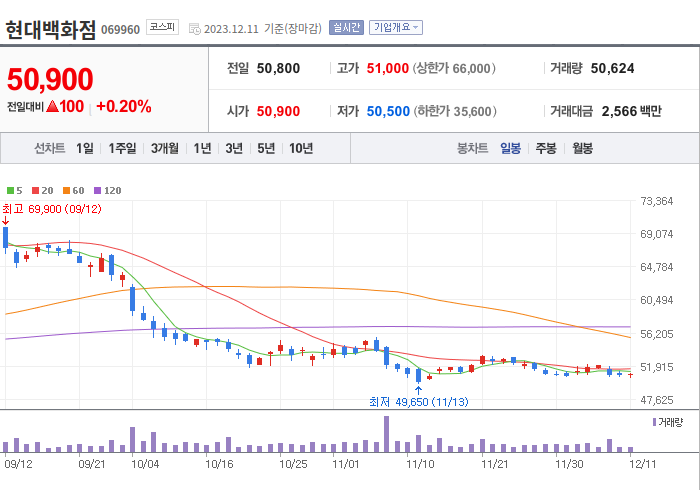The image size is (700, 490).
Task: Click the 최고 69,900 (09/12) high marker
Action: click(x=52, y=209)
